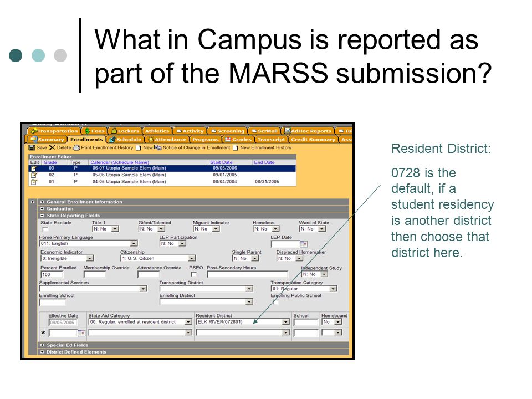Open the Transportation Category dropdown
The width and height of the screenshot is (532, 399).
pos(333,289)
